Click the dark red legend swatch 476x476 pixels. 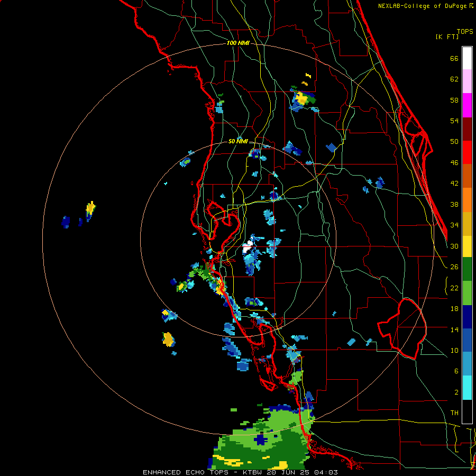pyautogui.click(x=467, y=129)
